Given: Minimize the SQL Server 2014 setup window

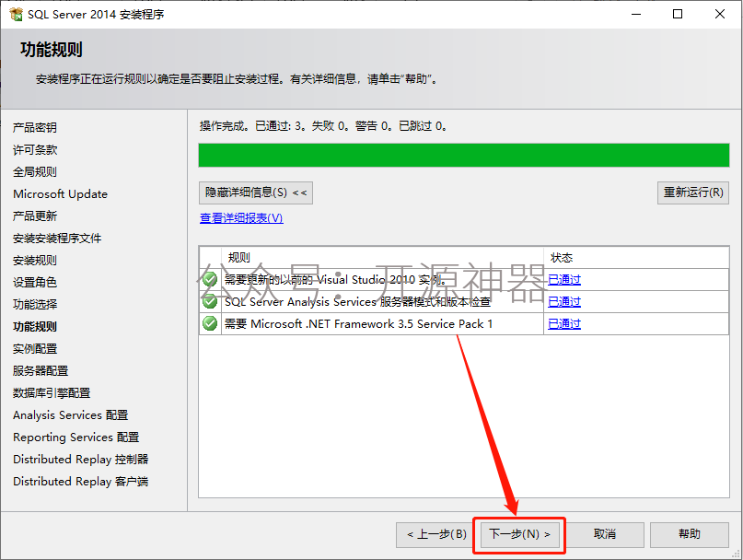Looking at the screenshot, I should 636,14.
